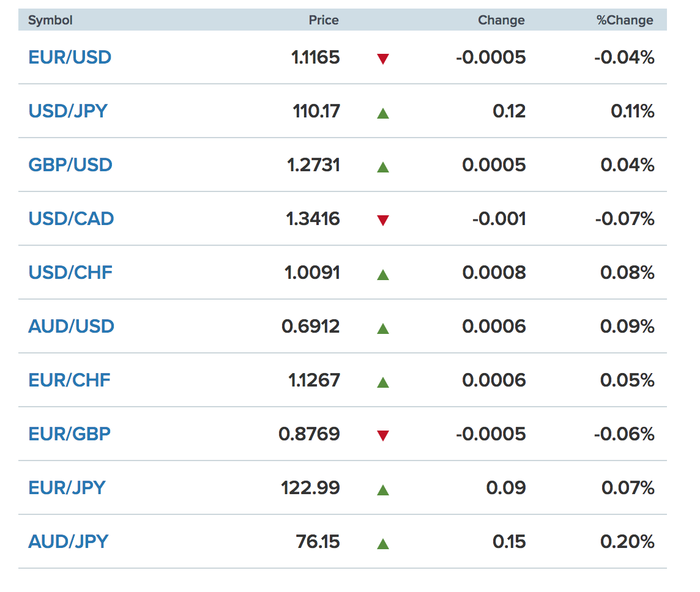Click the Symbol column header
This screenshot has width=700, height=592.
pos(50,20)
